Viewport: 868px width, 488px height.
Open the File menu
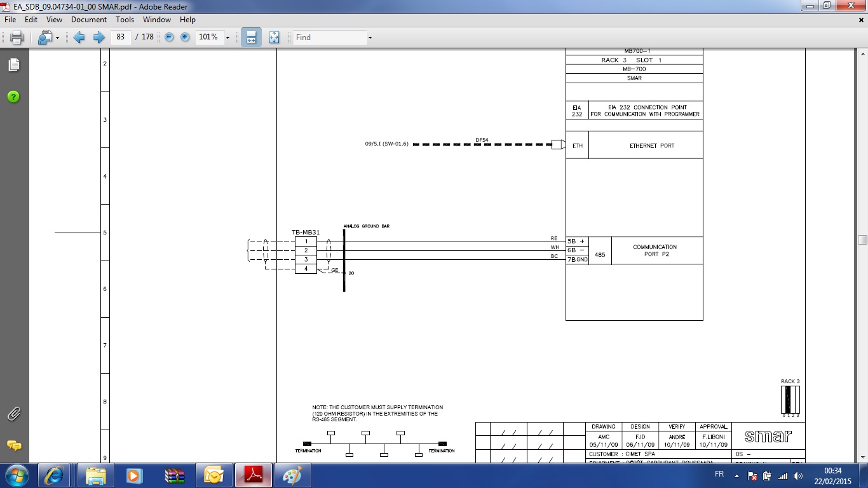pyautogui.click(x=10, y=20)
